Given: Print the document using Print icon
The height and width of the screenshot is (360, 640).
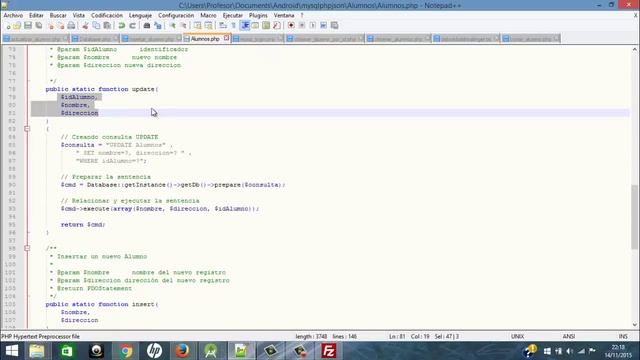Looking at the screenshot, I should tap(71, 26).
